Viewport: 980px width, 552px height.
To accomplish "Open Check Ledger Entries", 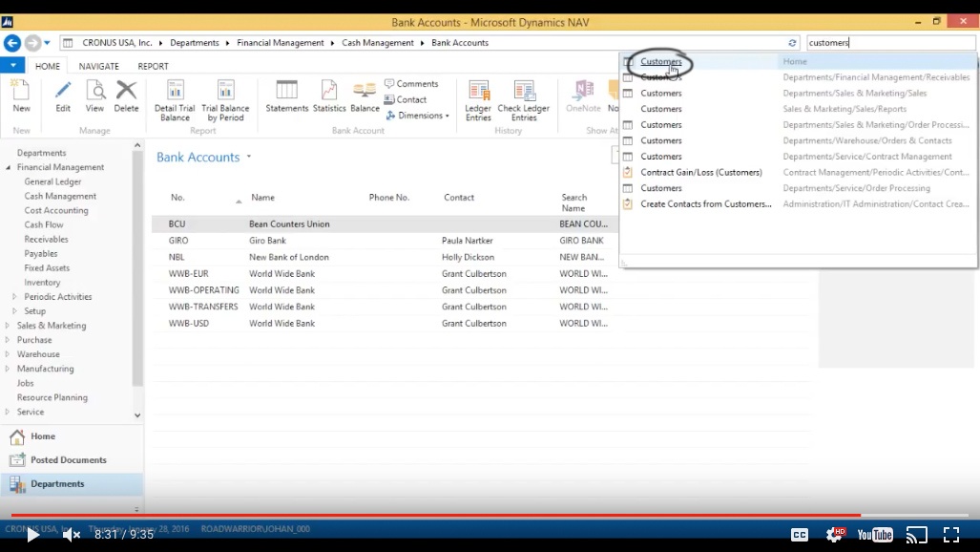I will pyautogui.click(x=524, y=100).
